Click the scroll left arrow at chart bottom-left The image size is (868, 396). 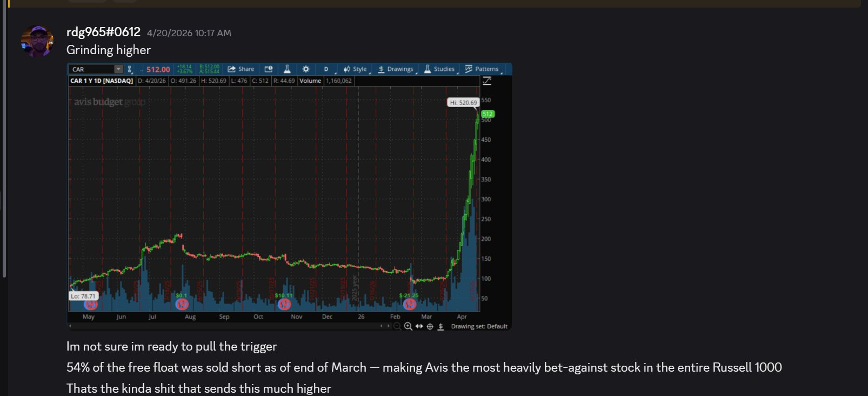click(70, 326)
